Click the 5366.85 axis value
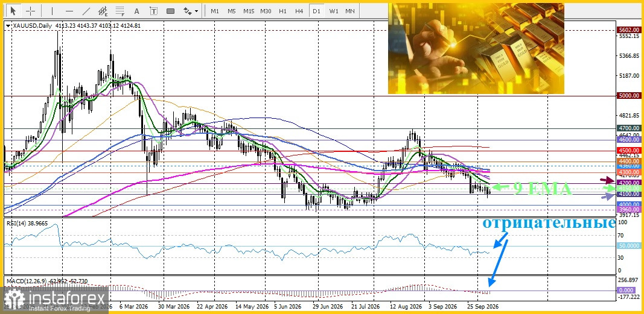This screenshot has height=314, width=644. click(x=630, y=56)
